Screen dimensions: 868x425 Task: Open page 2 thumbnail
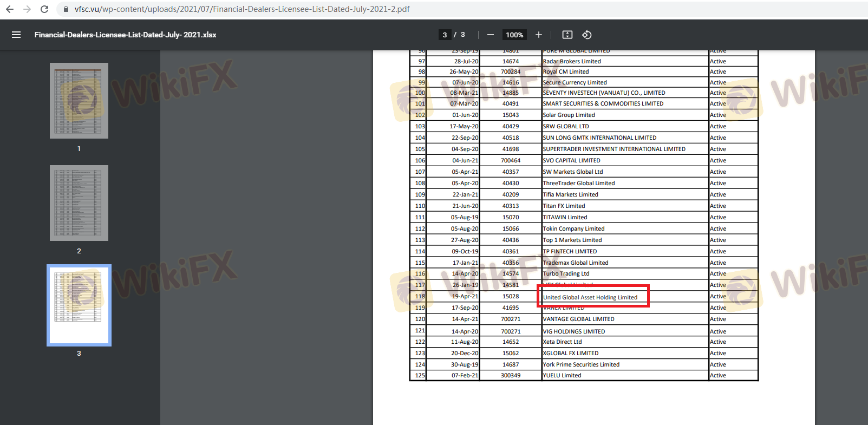(x=79, y=203)
